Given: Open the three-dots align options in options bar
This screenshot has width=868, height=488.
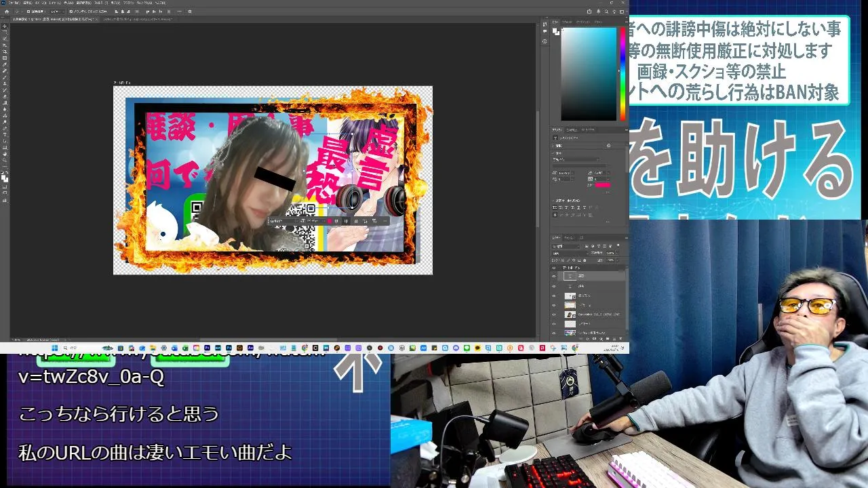Looking at the screenshot, I should (180, 12).
